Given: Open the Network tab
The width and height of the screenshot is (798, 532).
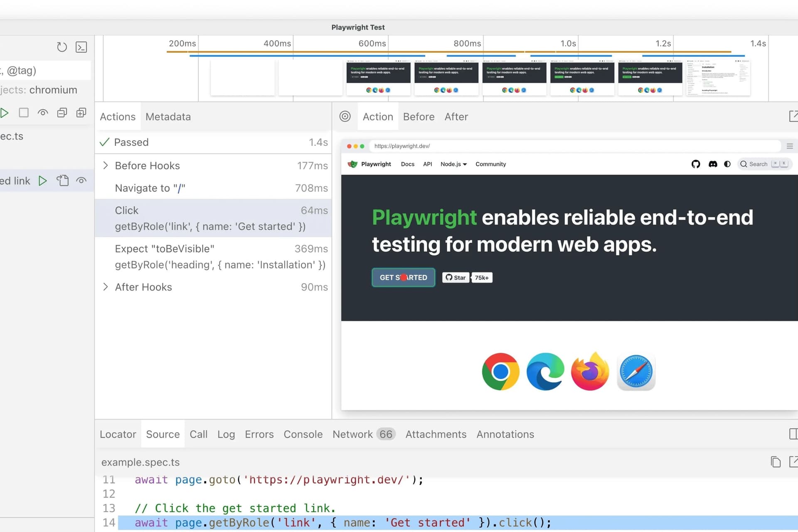Looking at the screenshot, I should pos(364,434).
